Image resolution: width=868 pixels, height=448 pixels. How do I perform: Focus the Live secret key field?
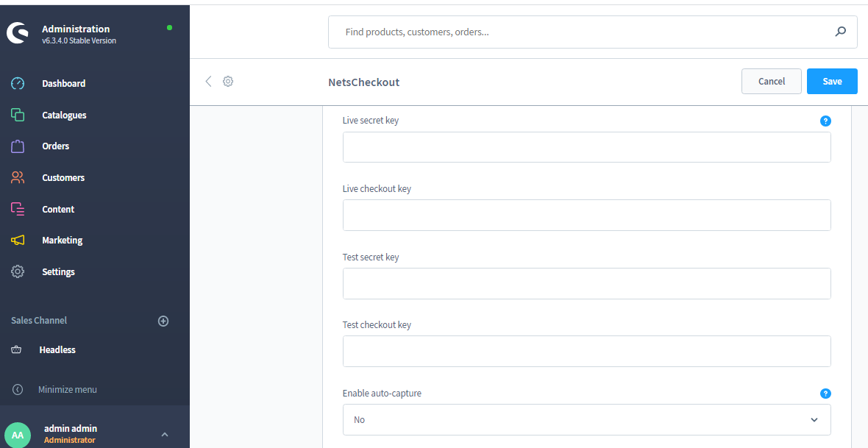(x=587, y=147)
